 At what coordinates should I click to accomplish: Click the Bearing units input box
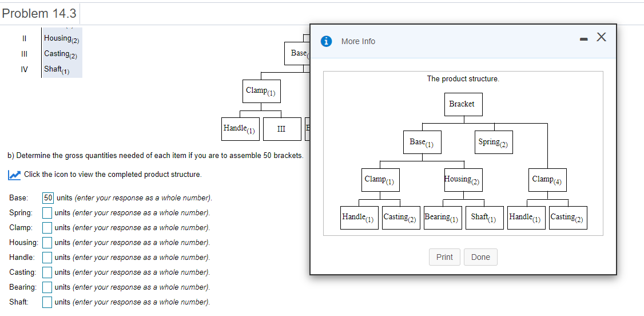point(48,287)
